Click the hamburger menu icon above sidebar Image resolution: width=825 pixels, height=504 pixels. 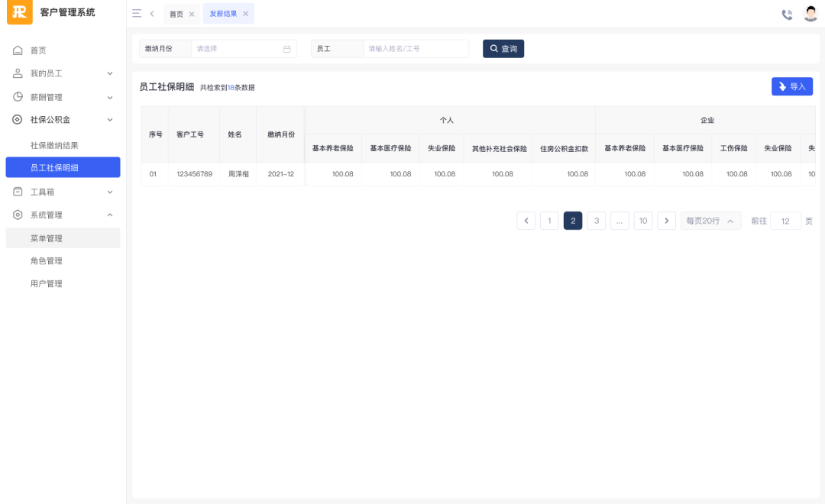(x=137, y=13)
